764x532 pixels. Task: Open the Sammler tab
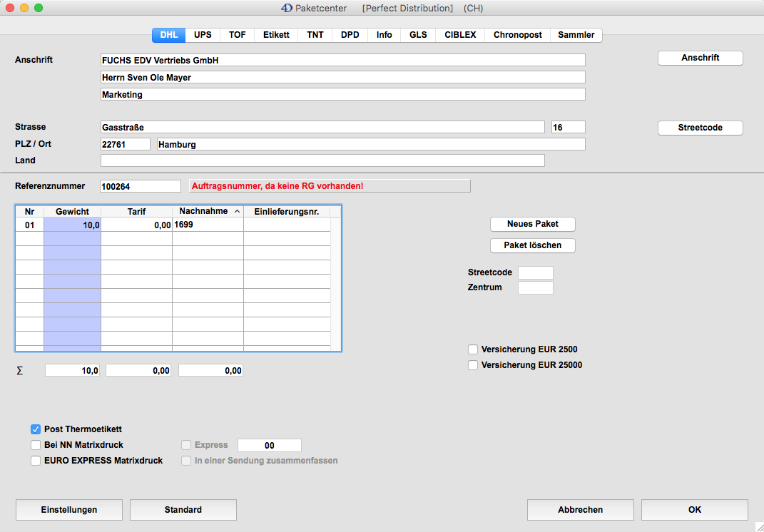pyautogui.click(x=576, y=35)
